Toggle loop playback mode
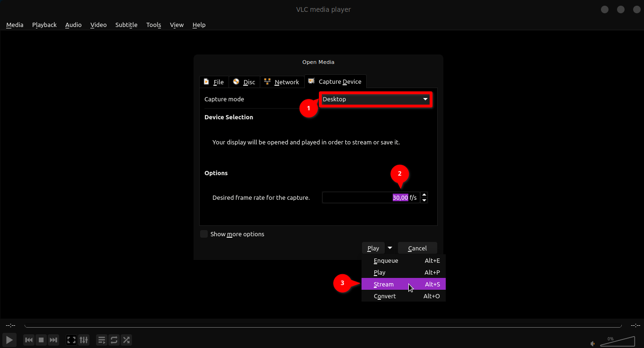This screenshot has height=348, width=644. point(114,340)
